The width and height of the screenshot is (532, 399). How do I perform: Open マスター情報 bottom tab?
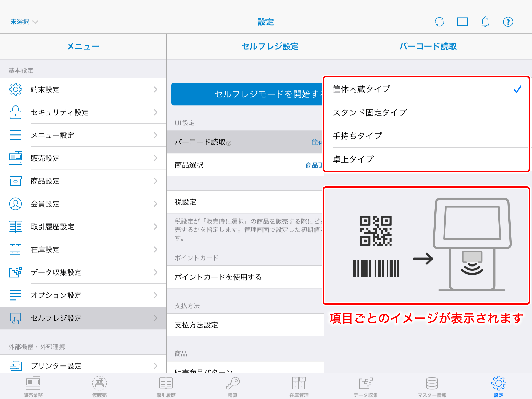432,387
